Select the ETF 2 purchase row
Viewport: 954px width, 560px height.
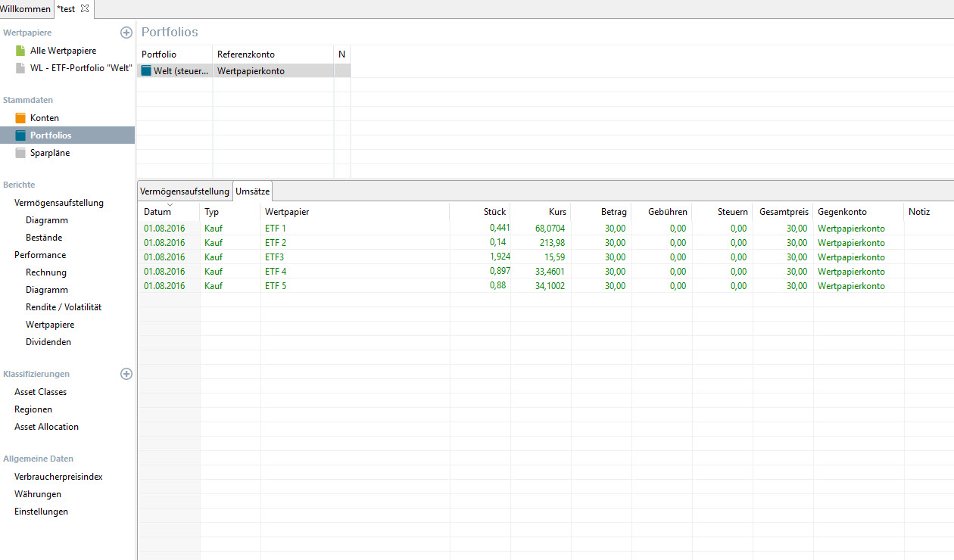pyautogui.click(x=546, y=242)
